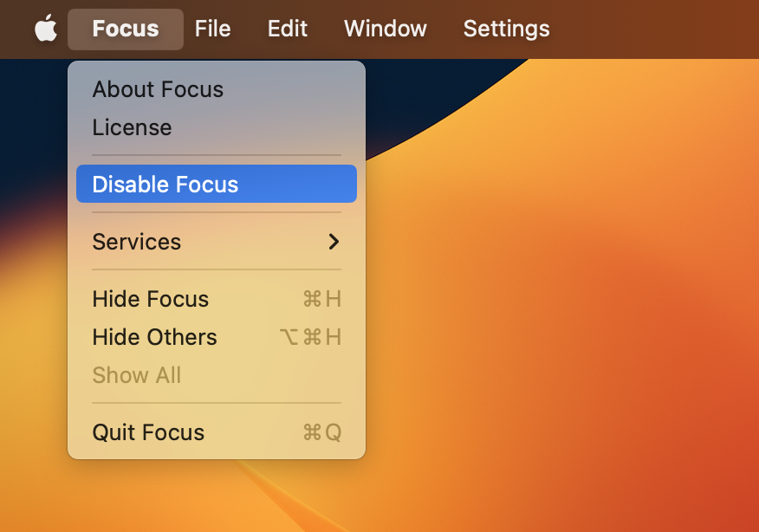Screen dimensions: 759x532
Task: Open the File menu
Action: tap(212, 29)
